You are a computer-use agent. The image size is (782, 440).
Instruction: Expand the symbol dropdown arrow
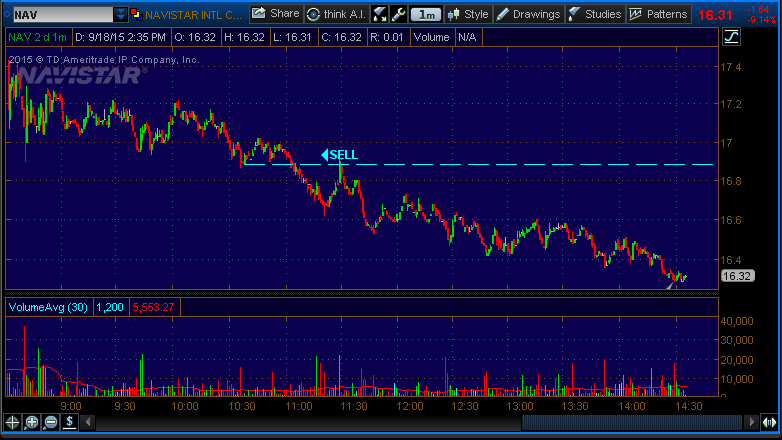pyautogui.click(x=121, y=15)
